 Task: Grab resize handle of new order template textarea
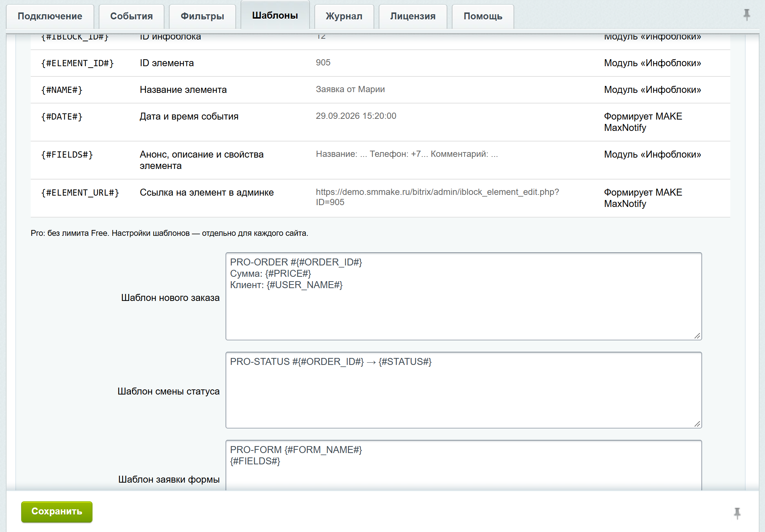[697, 336]
